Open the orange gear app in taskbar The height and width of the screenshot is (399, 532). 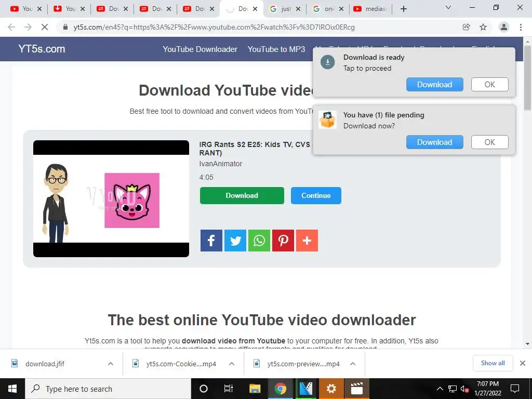pos(331,389)
